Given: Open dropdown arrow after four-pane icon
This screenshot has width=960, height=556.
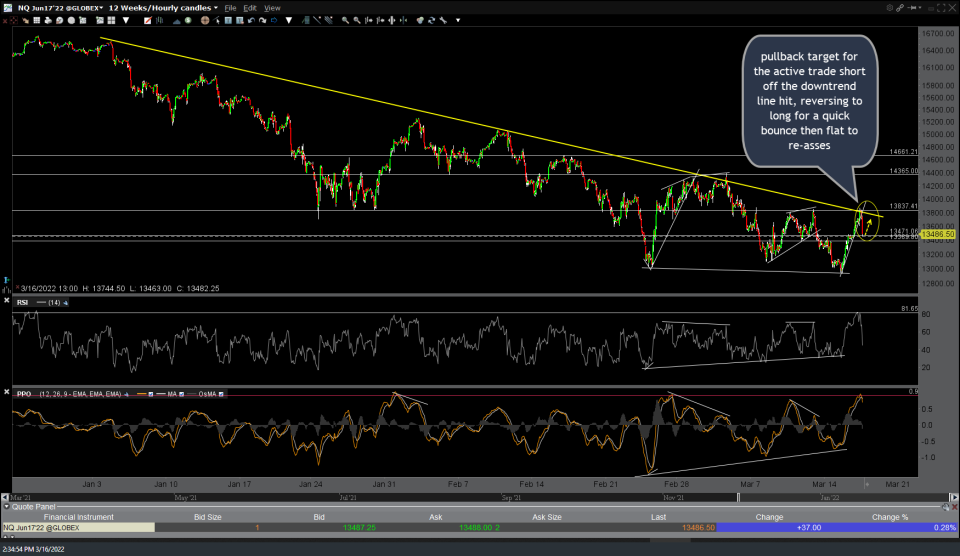Looking at the screenshot, I should click(x=126, y=20).
